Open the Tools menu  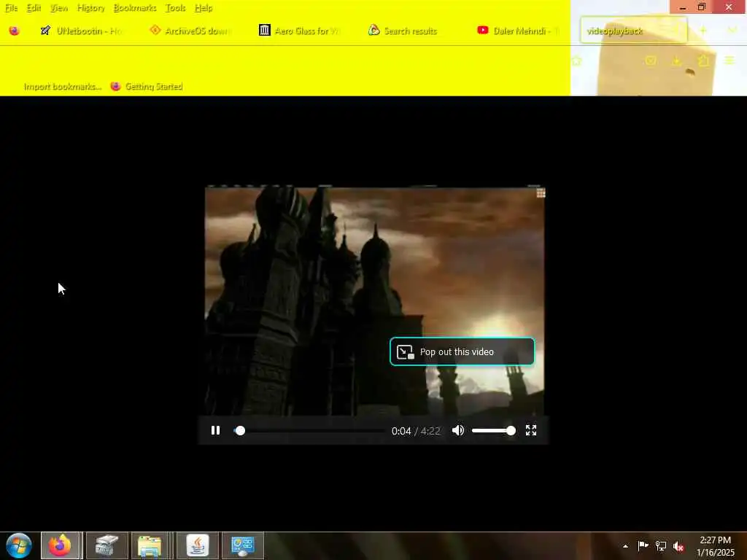pyautogui.click(x=175, y=8)
